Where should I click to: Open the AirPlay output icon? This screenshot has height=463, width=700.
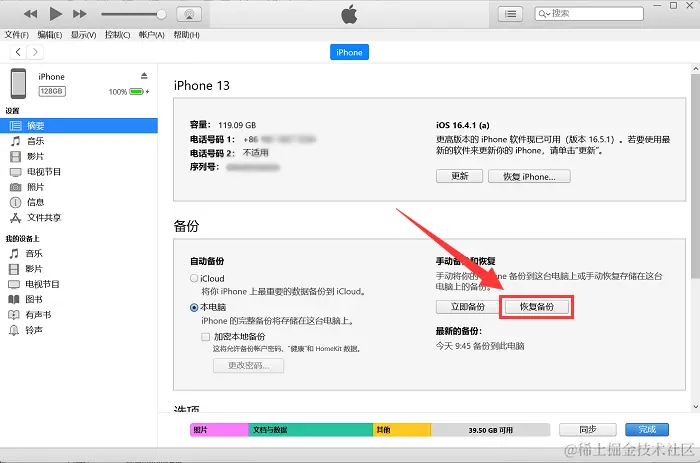tap(189, 14)
